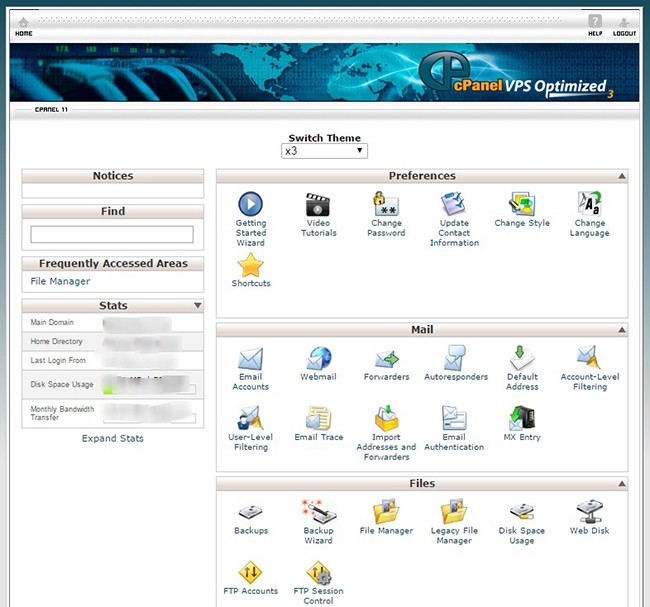Open MX Entry
650x607 pixels.
click(x=522, y=424)
